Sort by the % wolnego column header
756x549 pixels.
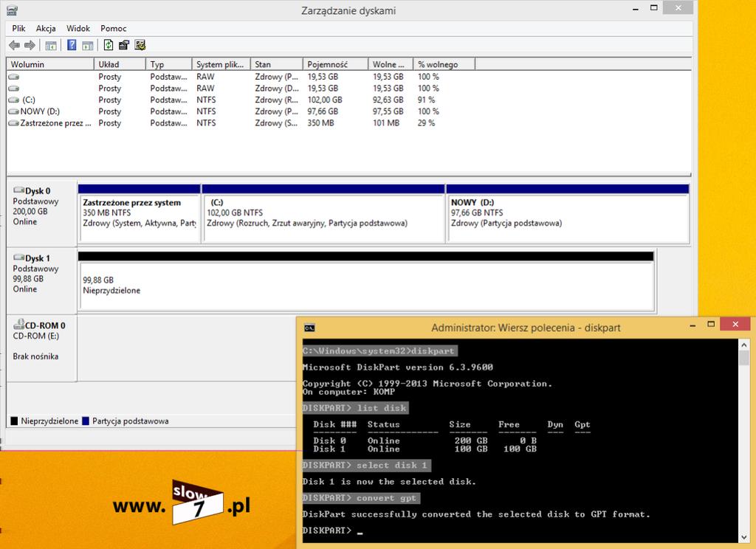pyautogui.click(x=444, y=64)
